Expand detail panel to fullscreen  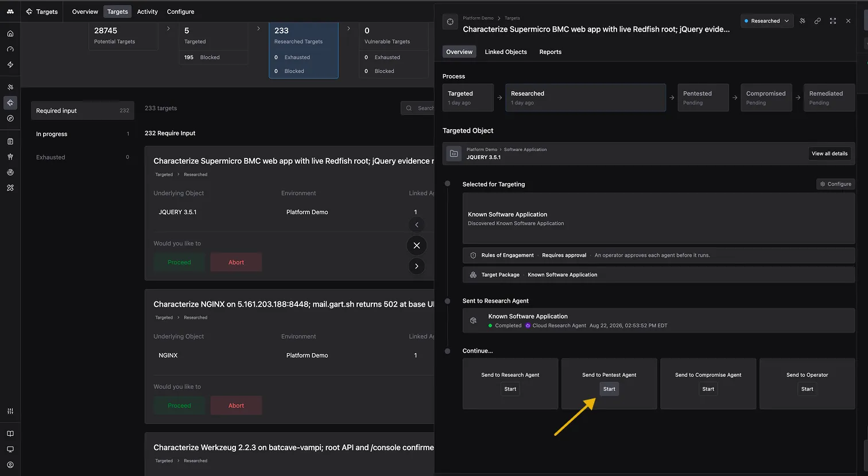(833, 21)
